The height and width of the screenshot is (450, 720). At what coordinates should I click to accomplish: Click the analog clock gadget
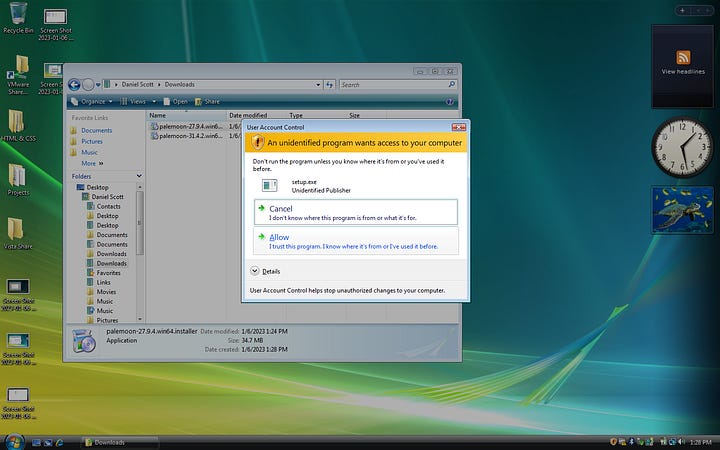click(682, 147)
